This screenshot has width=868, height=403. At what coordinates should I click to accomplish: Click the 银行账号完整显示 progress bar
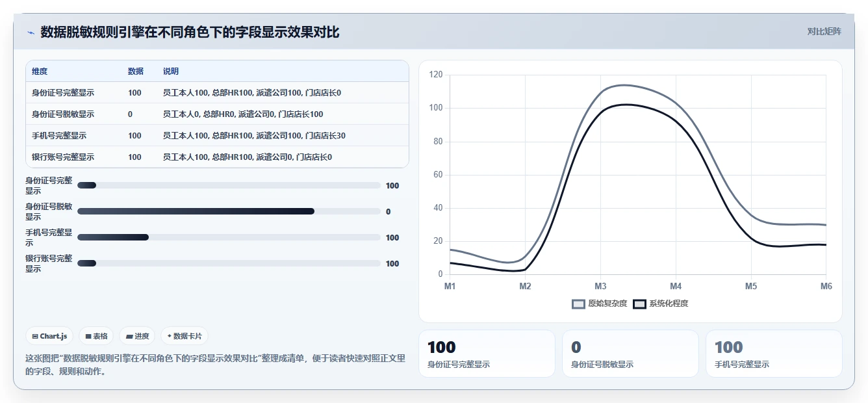pyautogui.click(x=229, y=264)
